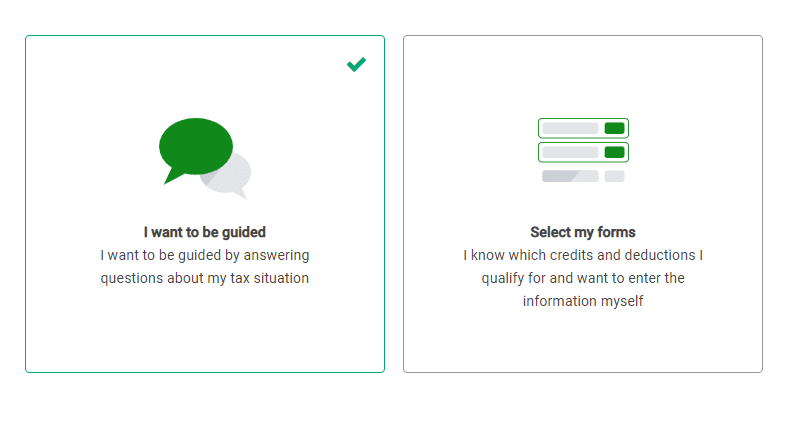
Task: Select the "I want to be guided" heading
Action: [205, 232]
